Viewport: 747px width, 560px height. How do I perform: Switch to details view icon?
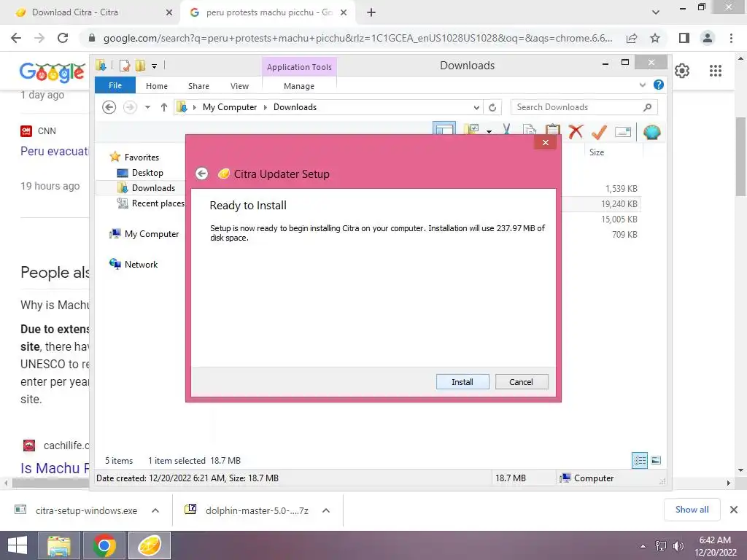click(639, 460)
